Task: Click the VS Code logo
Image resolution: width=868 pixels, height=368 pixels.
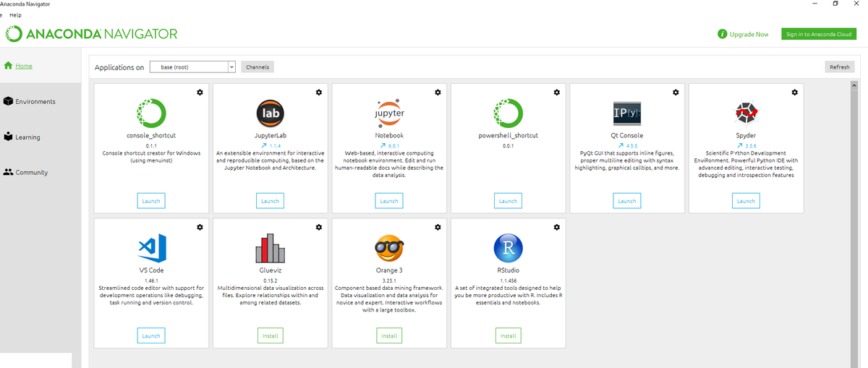Action: click(x=151, y=248)
